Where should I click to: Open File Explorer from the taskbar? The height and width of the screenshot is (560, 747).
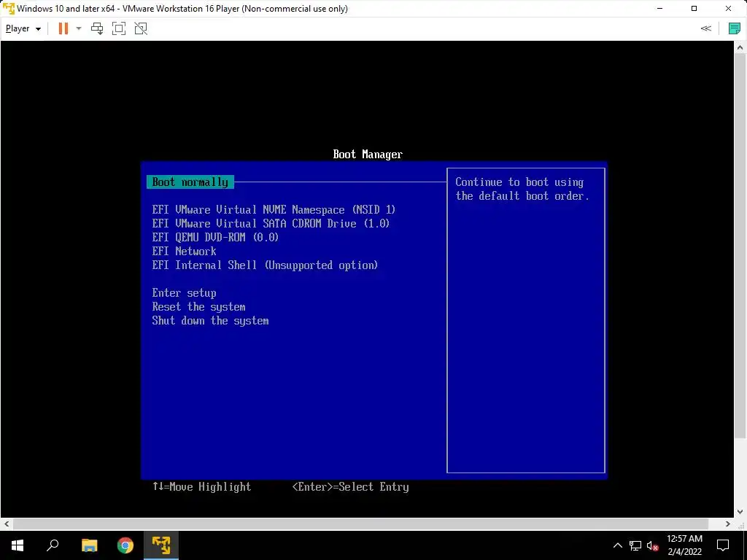tap(89, 545)
